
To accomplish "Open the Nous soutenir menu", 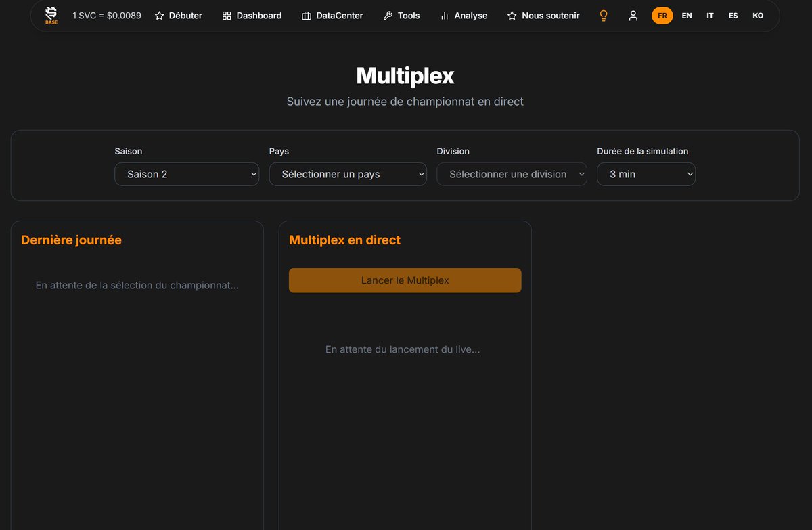I will 543,16.
